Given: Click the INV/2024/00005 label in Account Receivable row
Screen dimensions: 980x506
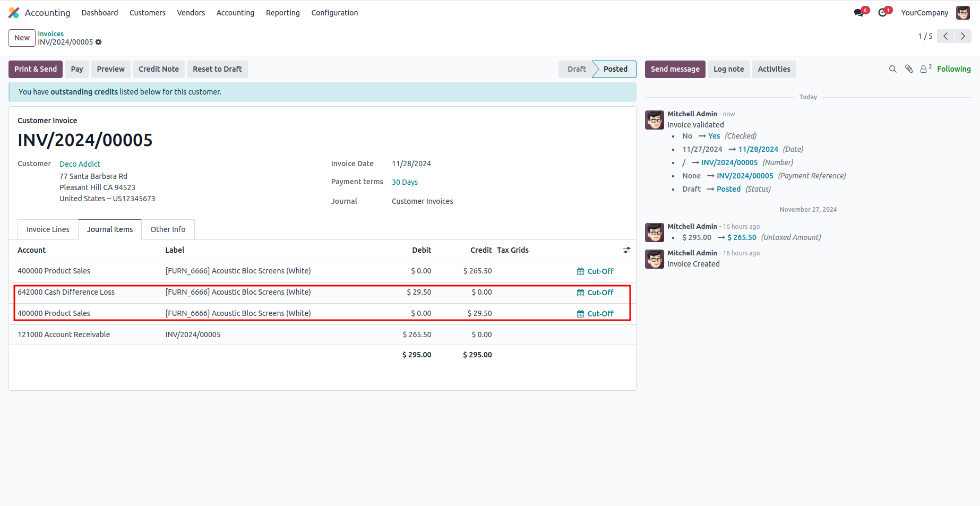Looking at the screenshot, I should pyautogui.click(x=193, y=335).
